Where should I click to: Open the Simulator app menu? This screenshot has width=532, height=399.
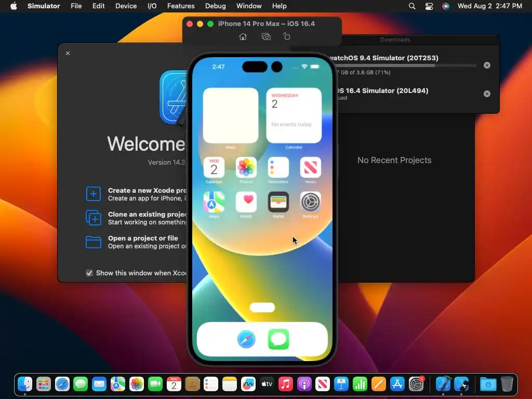(x=44, y=6)
